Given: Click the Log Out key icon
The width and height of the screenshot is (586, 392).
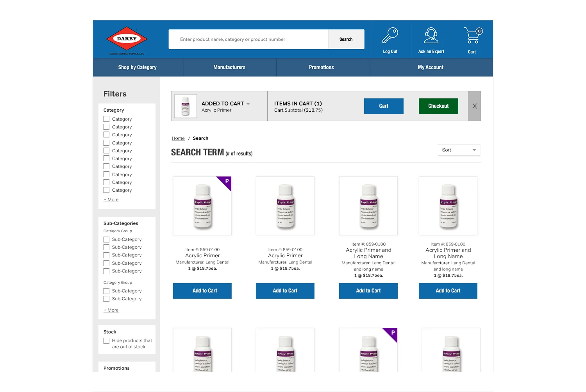Looking at the screenshot, I should 390,35.
